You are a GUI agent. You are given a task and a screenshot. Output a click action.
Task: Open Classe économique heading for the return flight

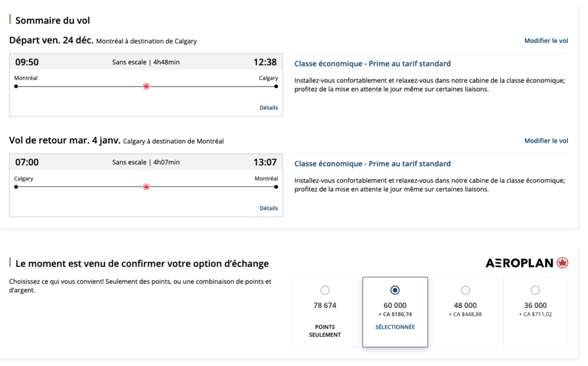(x=372, y=164)
